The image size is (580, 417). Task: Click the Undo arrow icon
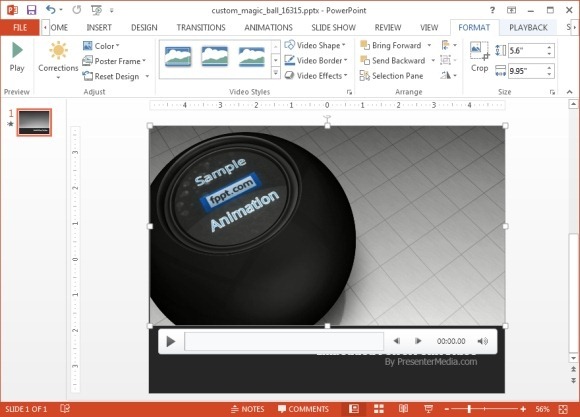(51, 10)
